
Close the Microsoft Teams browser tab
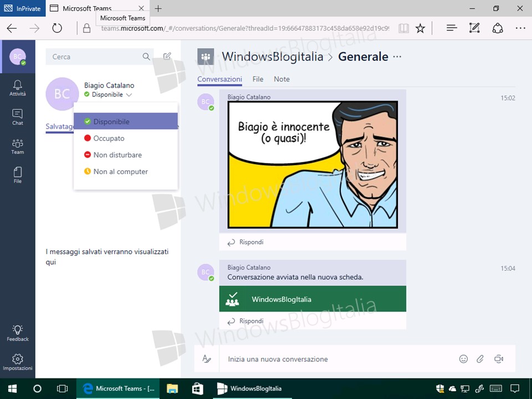tap(141, 8)
